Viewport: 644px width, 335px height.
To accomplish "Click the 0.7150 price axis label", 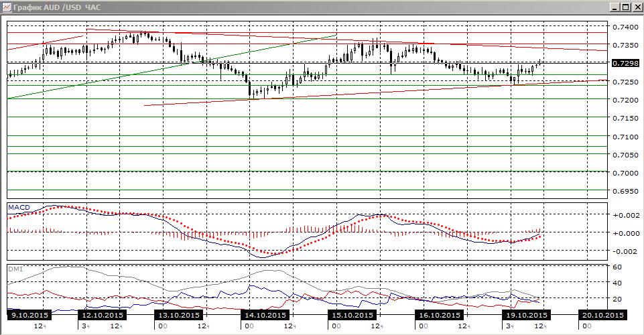I will click(625, 118).
